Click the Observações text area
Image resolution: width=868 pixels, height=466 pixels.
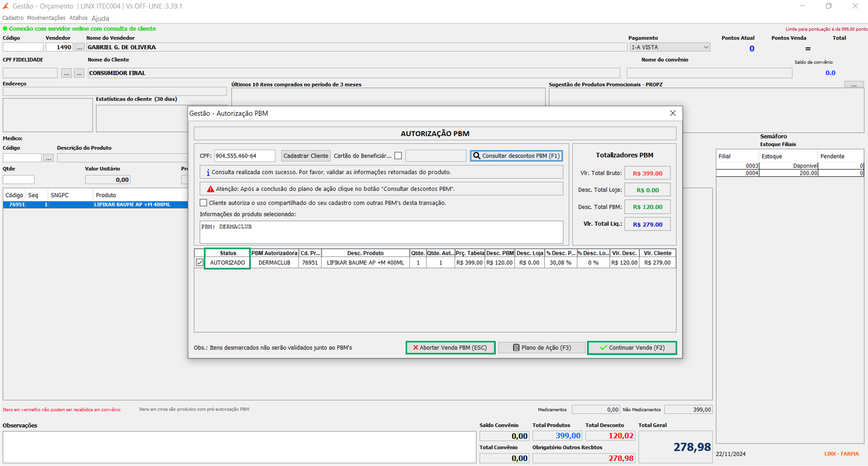239,447
